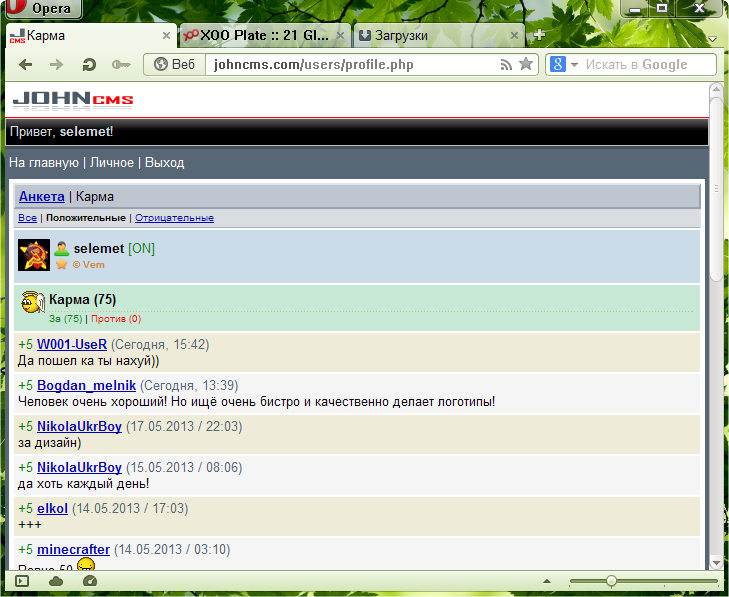Viewport: 729px width, 597px height.
Task: Close the Загрузки tab
Action: pyautogui.click(x=514, y=35)
